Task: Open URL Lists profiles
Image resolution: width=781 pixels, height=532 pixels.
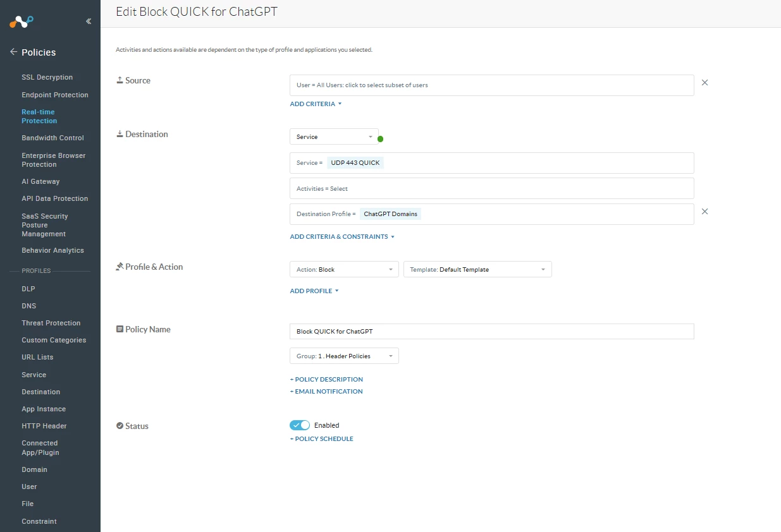Action: pos(37,357)
